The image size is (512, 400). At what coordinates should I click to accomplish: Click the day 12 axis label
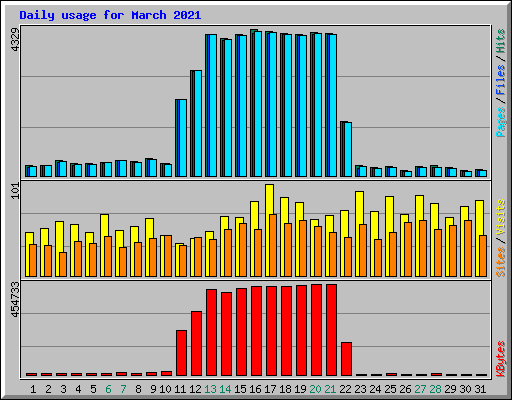195,389
